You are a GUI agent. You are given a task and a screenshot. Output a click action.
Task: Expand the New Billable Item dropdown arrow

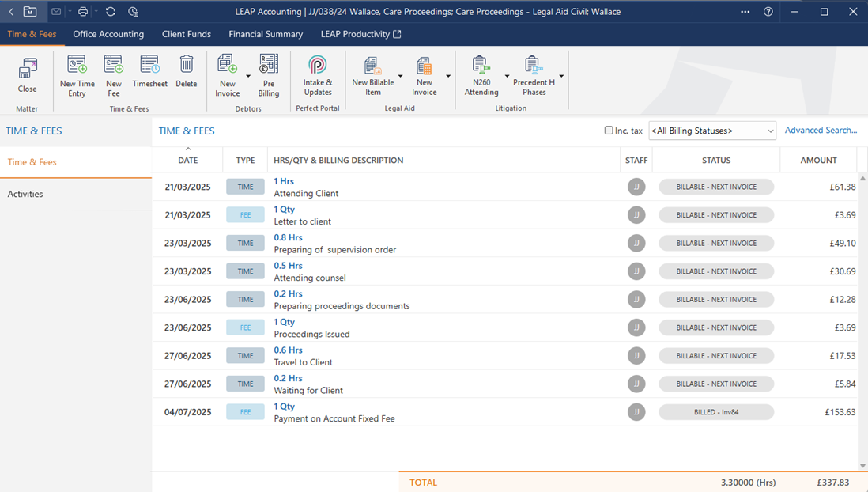point(400,77)
